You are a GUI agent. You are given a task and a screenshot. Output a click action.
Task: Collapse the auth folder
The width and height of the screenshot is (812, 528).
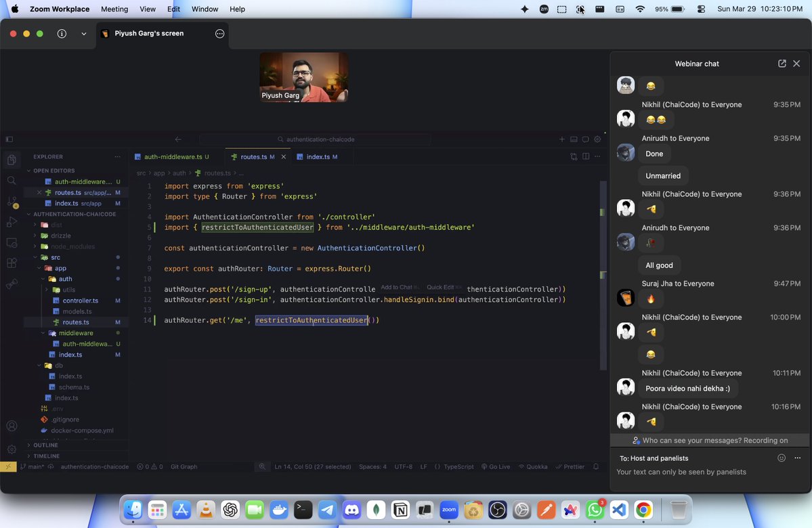(65, 279)
